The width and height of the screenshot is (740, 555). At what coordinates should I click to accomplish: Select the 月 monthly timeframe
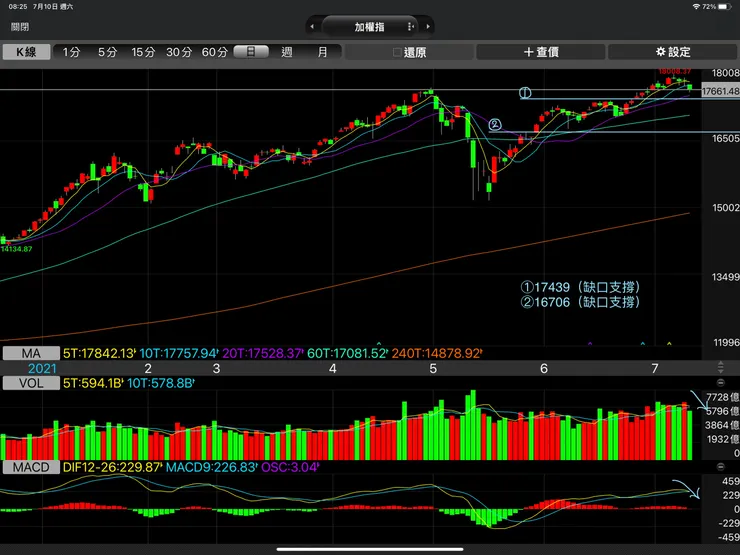(322, 52)
